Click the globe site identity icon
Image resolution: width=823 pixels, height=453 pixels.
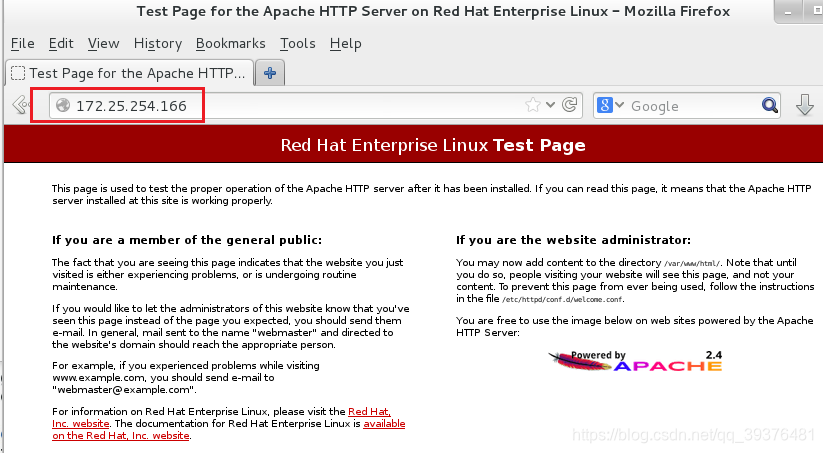[x=63, y=106]
